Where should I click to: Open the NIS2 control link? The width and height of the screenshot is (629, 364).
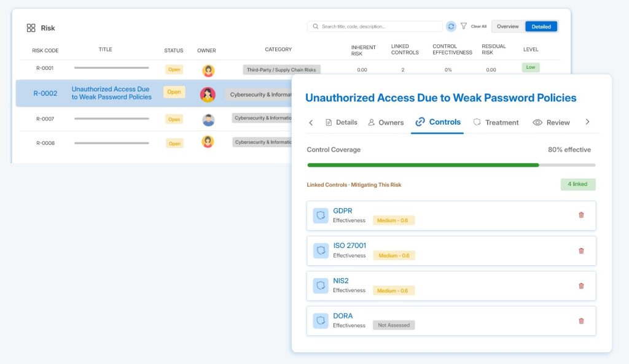[340, 281]
